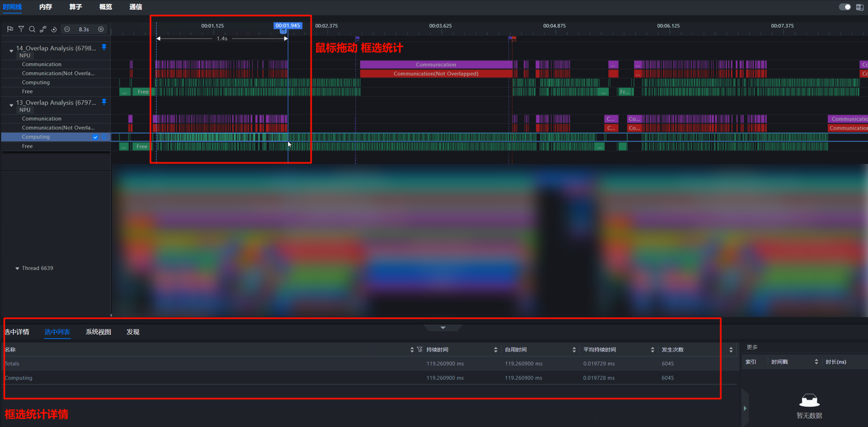
Task: Click the flag marker icon in timeline toolbar
Action: click(10, 29)
